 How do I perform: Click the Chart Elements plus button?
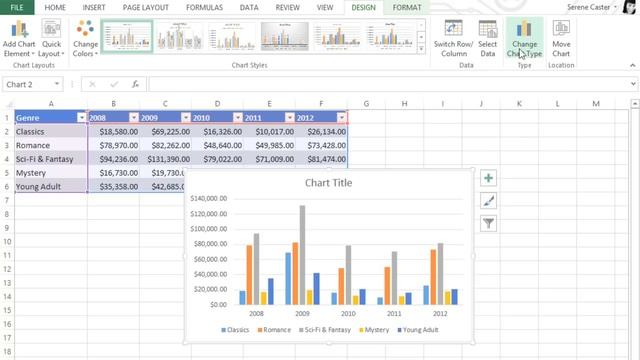[488, 178]
